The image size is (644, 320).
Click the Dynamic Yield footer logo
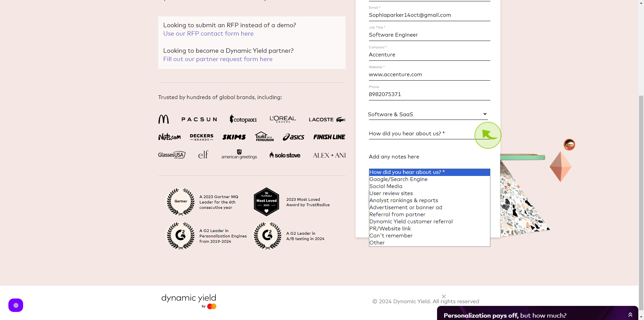pos(189,301)
